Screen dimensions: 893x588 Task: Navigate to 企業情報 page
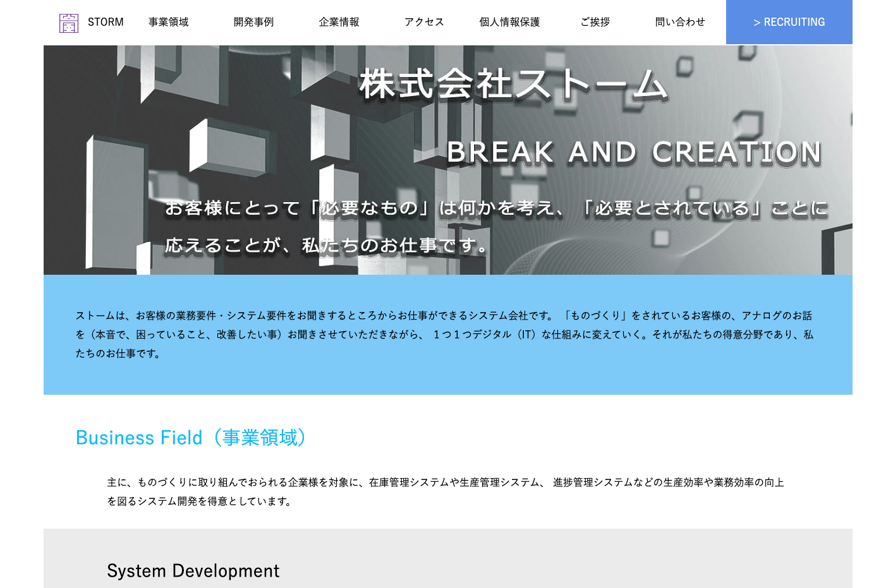[x=339, y=21]
